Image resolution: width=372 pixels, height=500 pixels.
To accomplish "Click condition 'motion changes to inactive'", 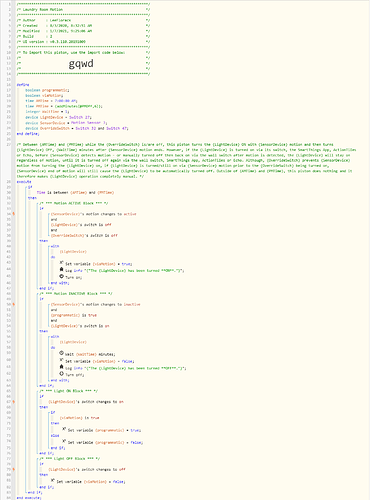I will 95,304.
